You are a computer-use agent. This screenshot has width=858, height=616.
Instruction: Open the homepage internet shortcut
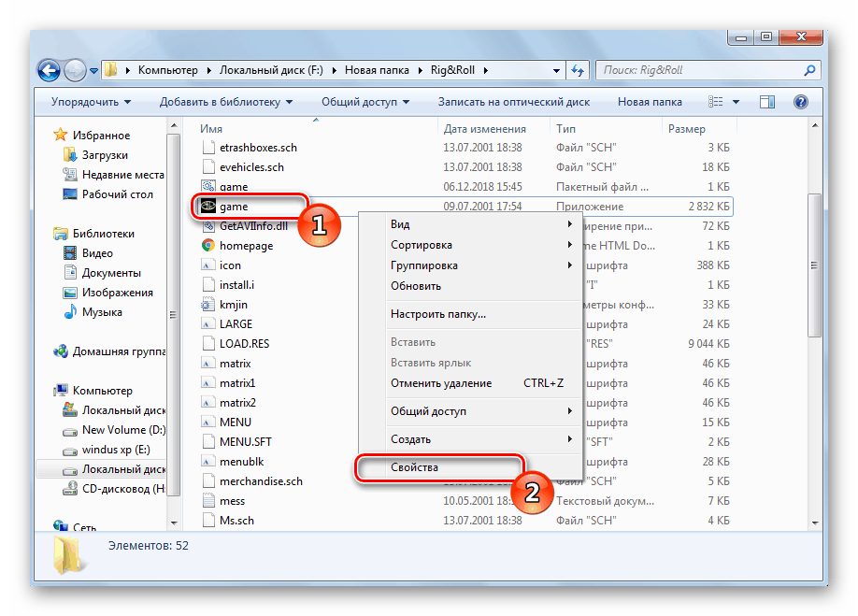click(245, 245)
